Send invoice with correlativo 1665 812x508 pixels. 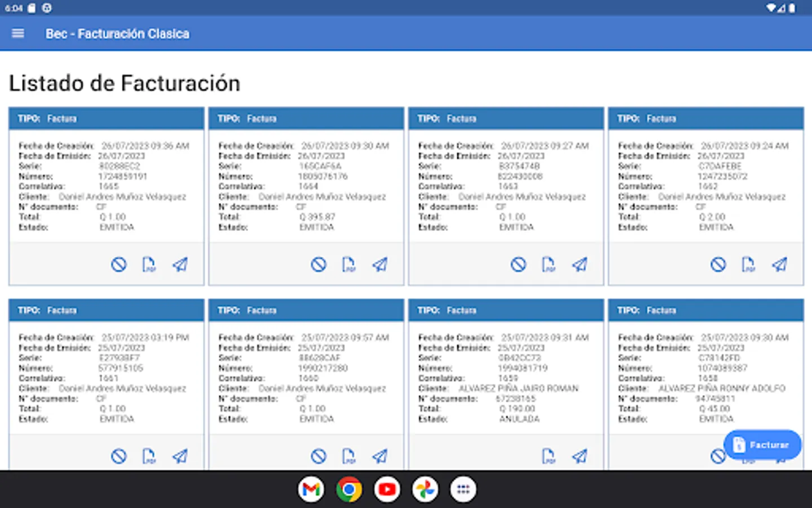click(180, 264)
